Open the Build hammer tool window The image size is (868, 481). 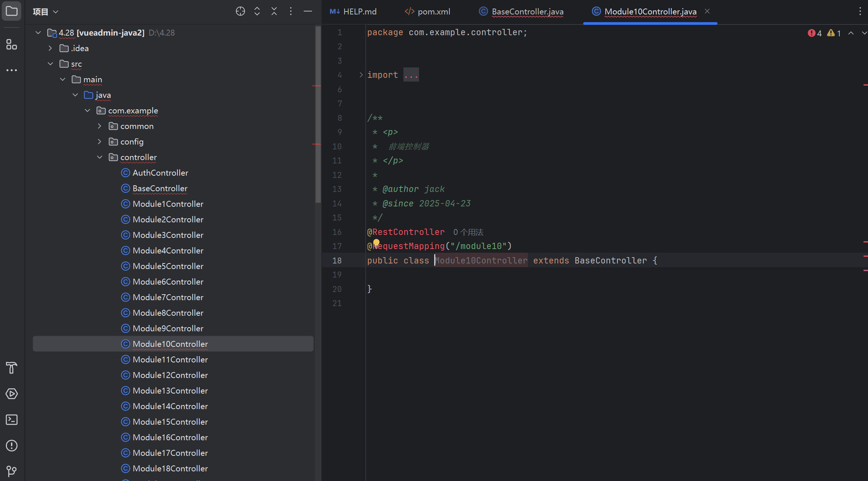click(x=11, y=368)
